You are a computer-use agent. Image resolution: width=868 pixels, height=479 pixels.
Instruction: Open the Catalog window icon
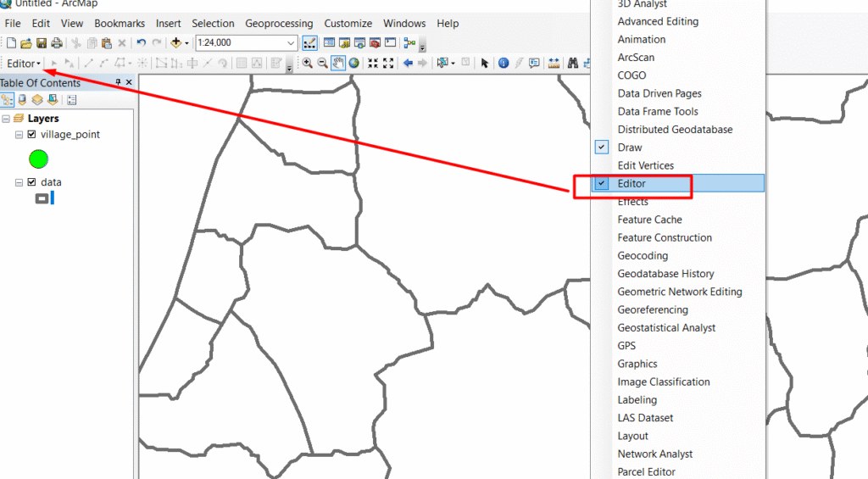[344, 42]
